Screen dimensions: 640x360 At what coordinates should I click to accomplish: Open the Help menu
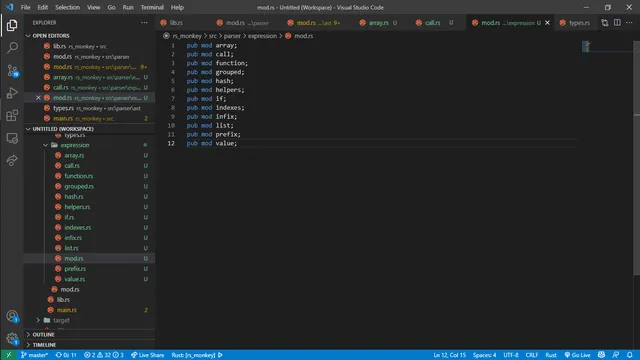click(x=177, y=7)
